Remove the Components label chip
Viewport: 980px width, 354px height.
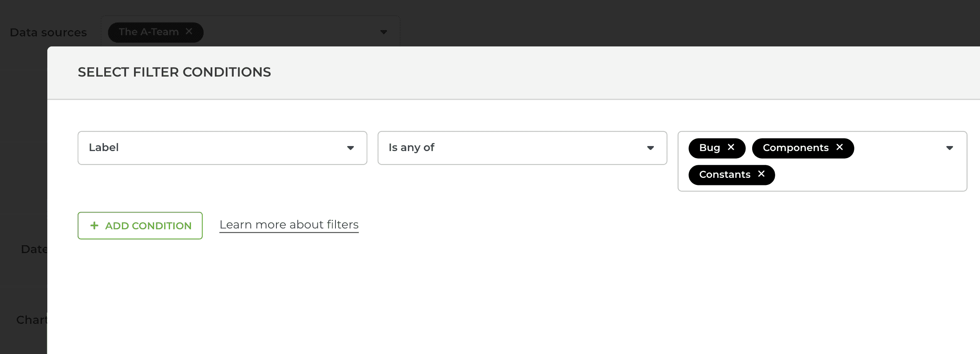[839, 147]
